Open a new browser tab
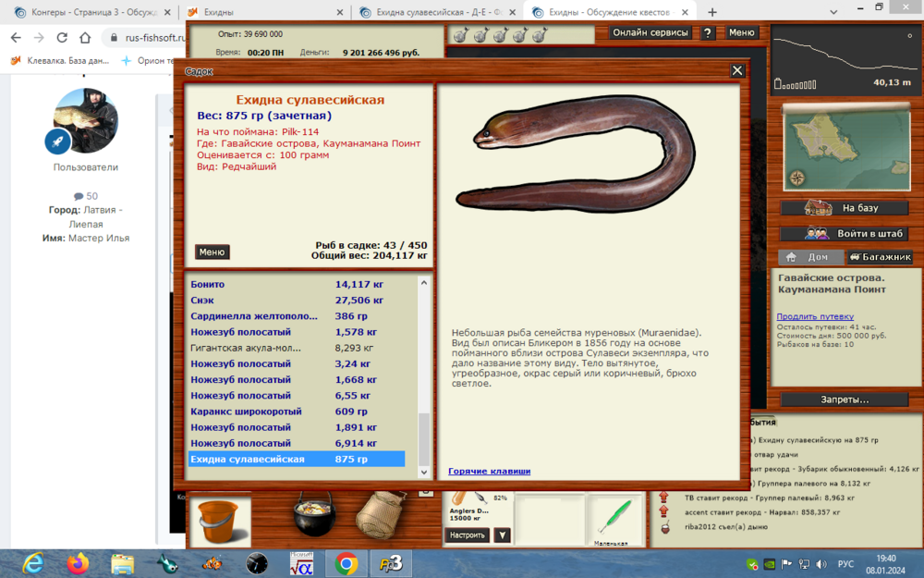 coord(712,12)
